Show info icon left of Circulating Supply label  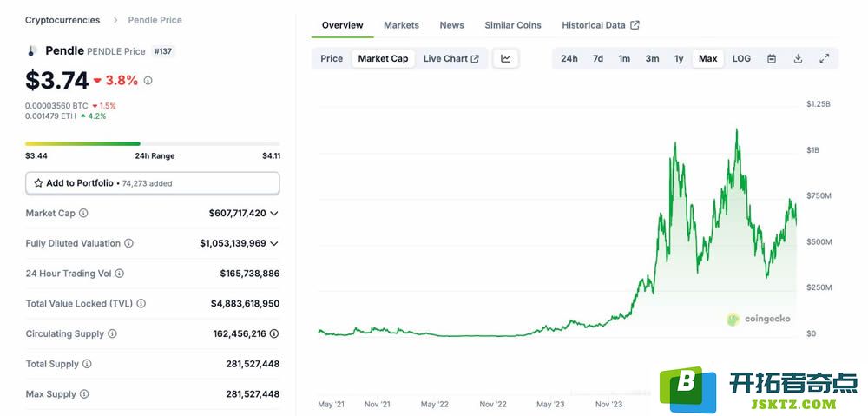tap(112, 333)
